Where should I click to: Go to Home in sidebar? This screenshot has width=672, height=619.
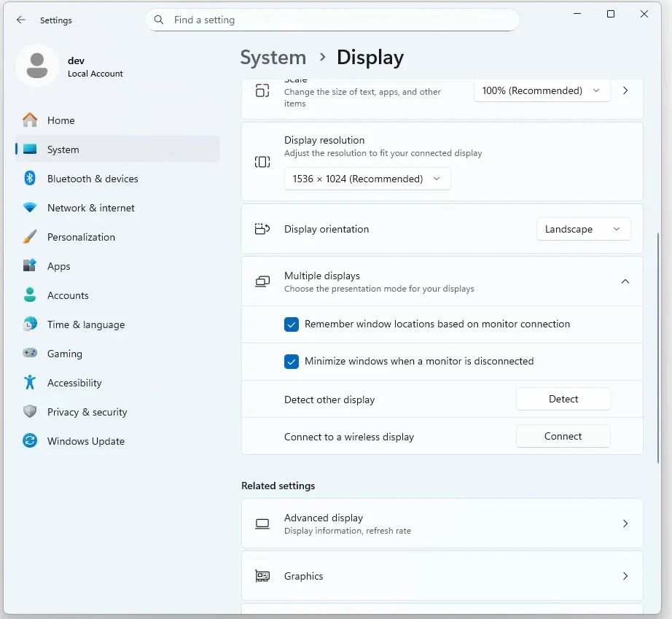pyautogui.click(x=117, y=120)
